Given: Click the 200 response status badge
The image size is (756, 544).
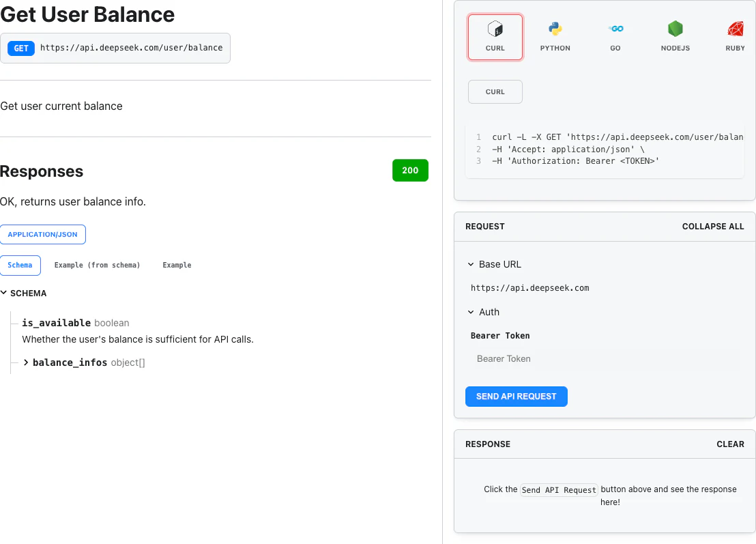Looking at the screenshot, I should click(410, 170).
